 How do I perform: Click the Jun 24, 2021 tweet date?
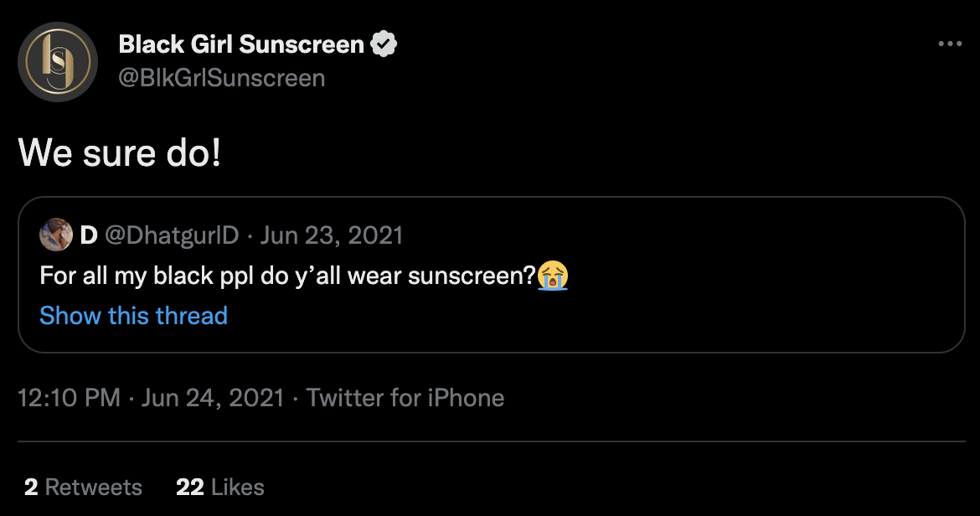213,397
